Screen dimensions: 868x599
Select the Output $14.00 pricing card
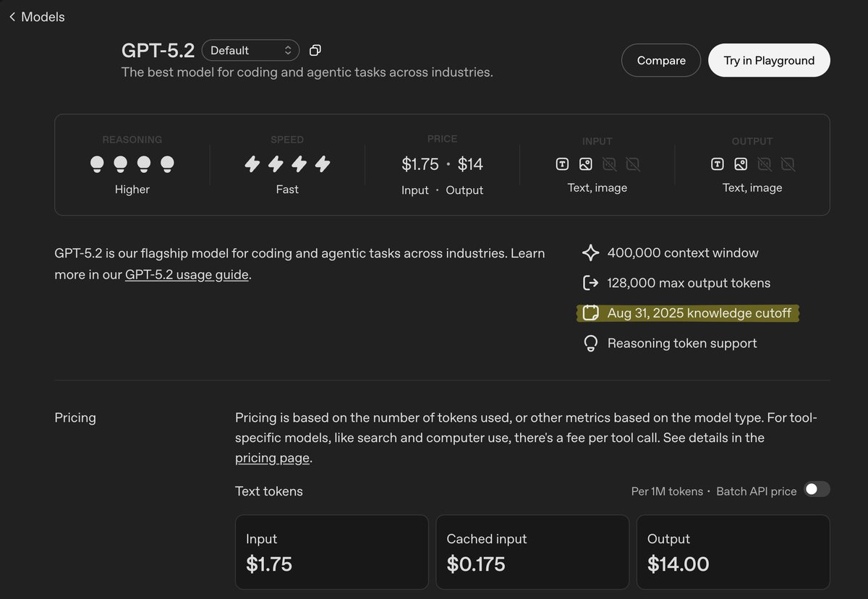tap(733, 552)
